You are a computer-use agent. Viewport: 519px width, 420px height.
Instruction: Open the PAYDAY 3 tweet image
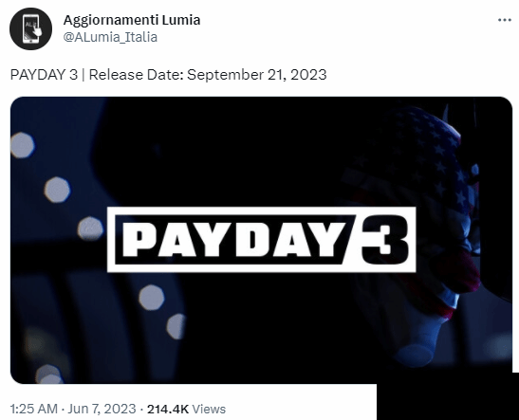(261, 240)
